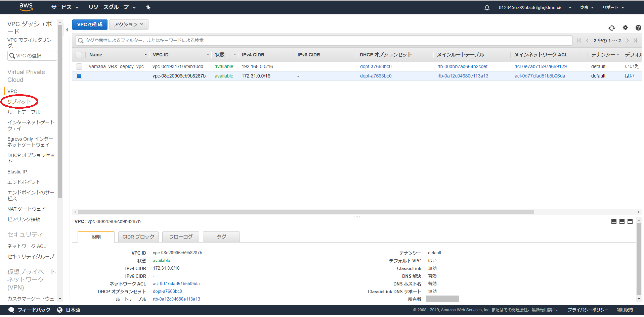The image size is (644, 317).
Task: Go to next page of results
Action: (x=627, y=41)
